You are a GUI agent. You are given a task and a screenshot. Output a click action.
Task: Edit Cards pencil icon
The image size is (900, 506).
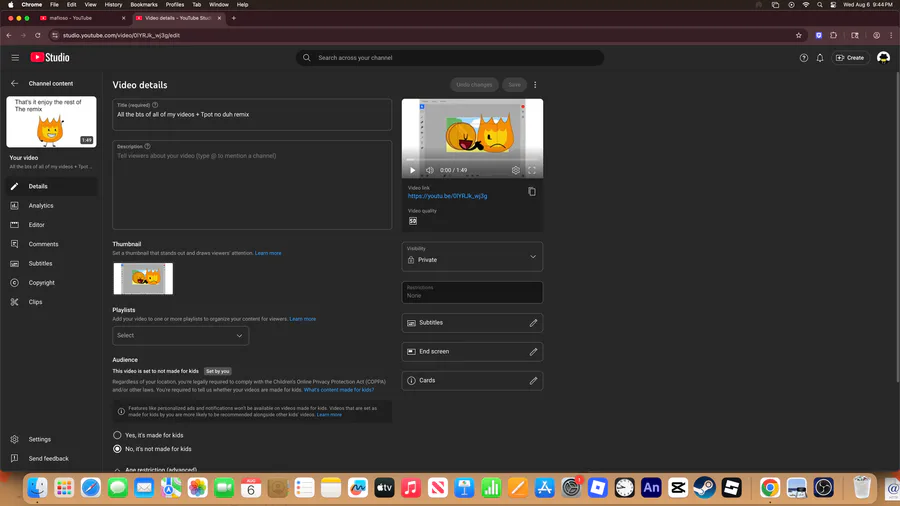point(533,381)
